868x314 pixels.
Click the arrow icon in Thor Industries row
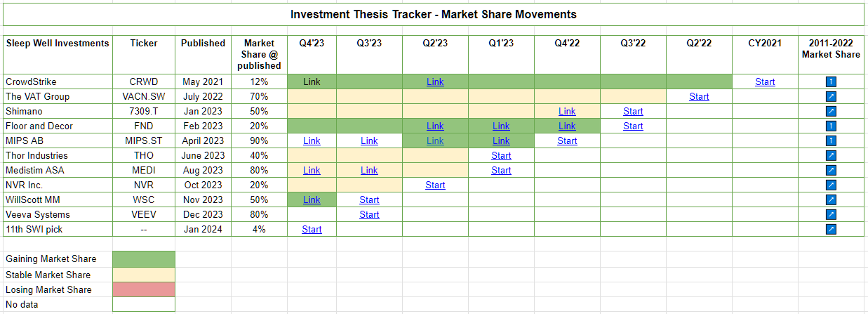(831, 155)
